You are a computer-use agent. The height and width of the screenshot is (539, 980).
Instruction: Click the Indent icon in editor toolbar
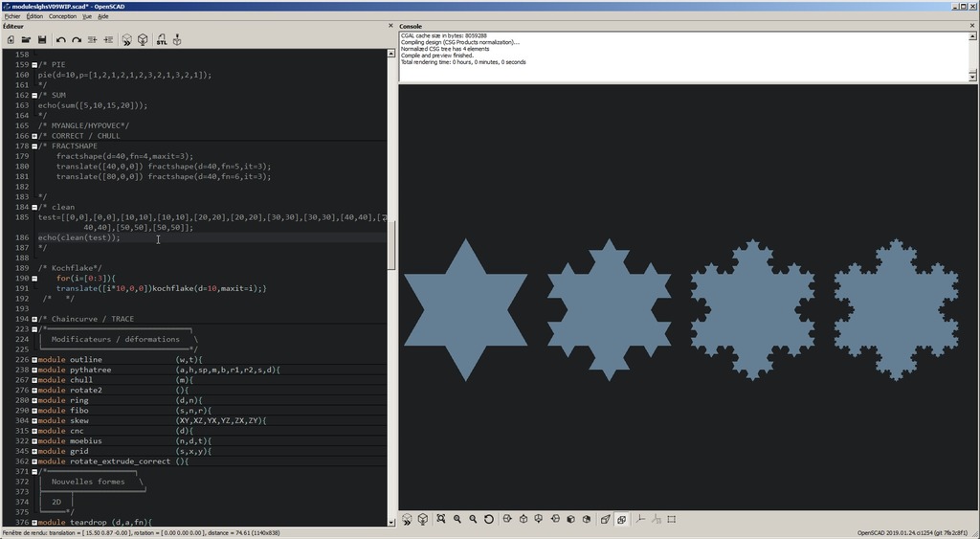[x=108, y=40]
